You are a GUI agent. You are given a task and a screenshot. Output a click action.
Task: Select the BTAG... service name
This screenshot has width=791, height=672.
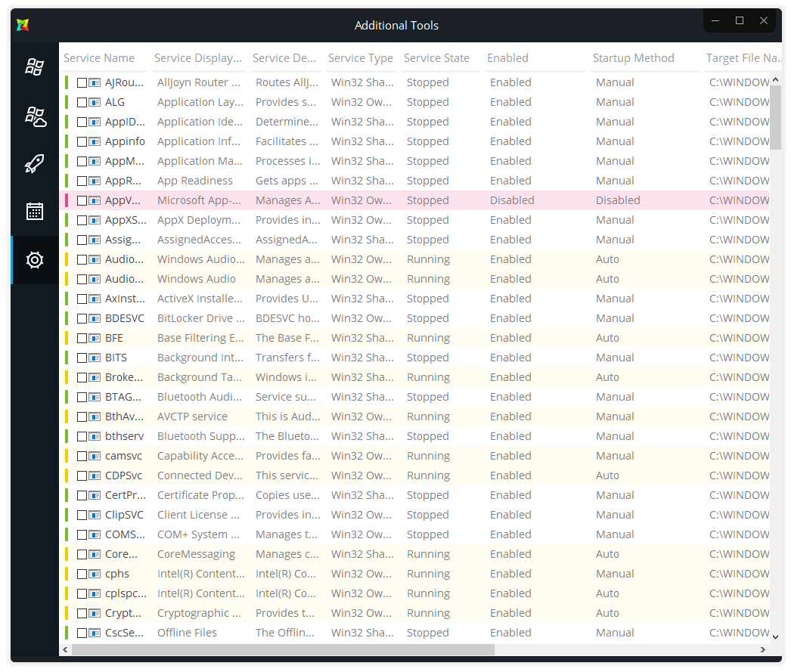123,398
